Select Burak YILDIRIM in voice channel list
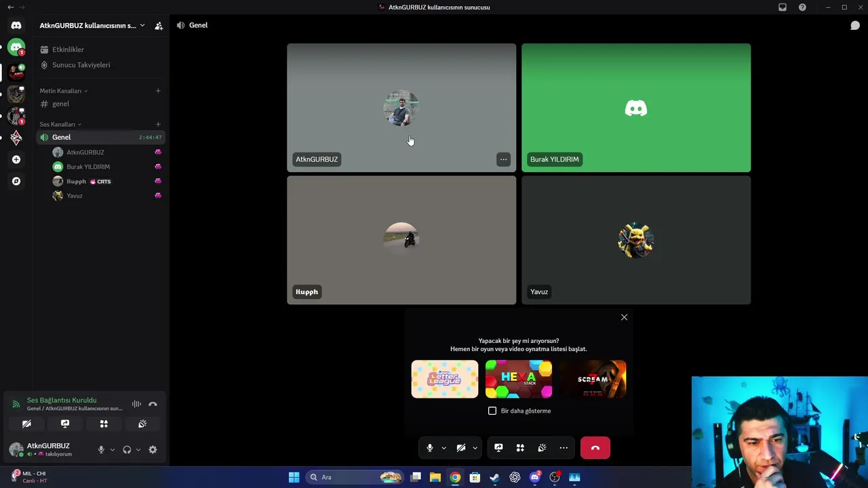The width and height of the screenshot is (868, 488). click(x=107, y=167)
